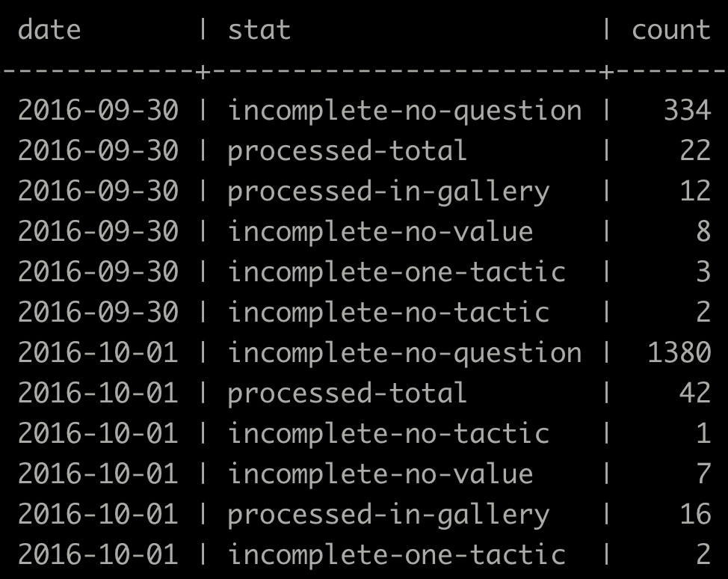
Task: Select 'processed-in-gallery' for 2016-09-30
Action: [389, 192]
